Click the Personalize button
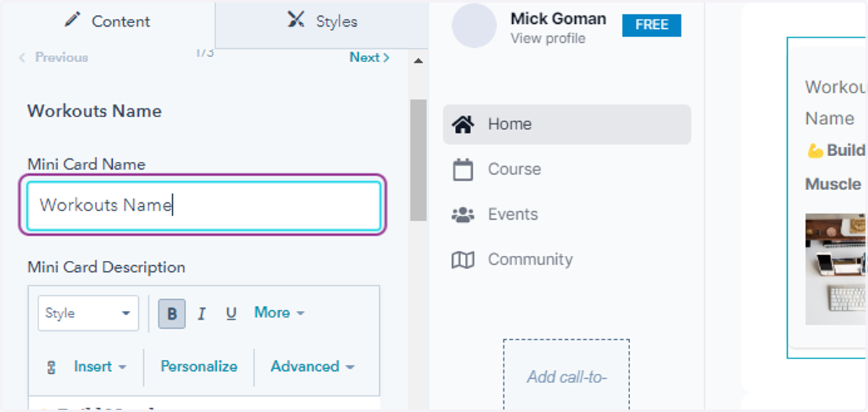The width and height of the screenshot is (868, 412). tap(199, 366)
